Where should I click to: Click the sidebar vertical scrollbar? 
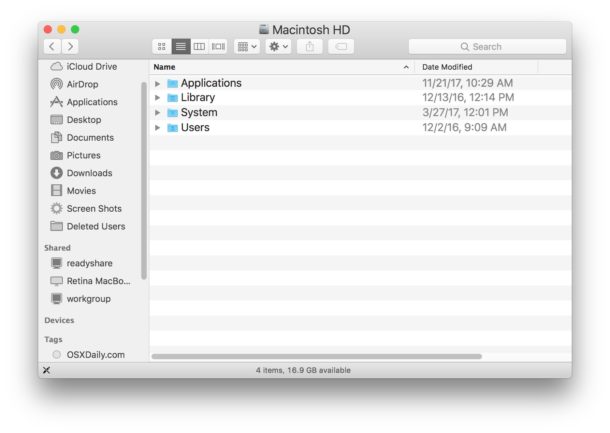point(144,181)
